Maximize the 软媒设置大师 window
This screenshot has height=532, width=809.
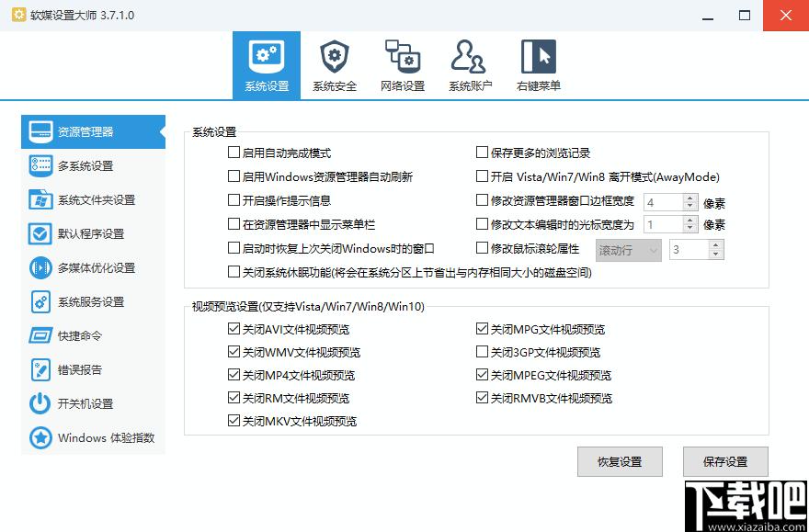click(744, 16)
